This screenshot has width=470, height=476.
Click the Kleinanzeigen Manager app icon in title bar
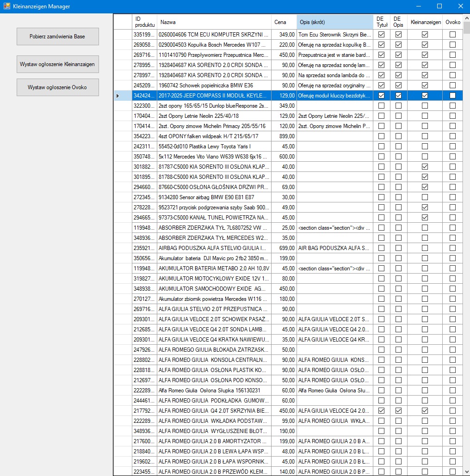(x=6, y=6)
